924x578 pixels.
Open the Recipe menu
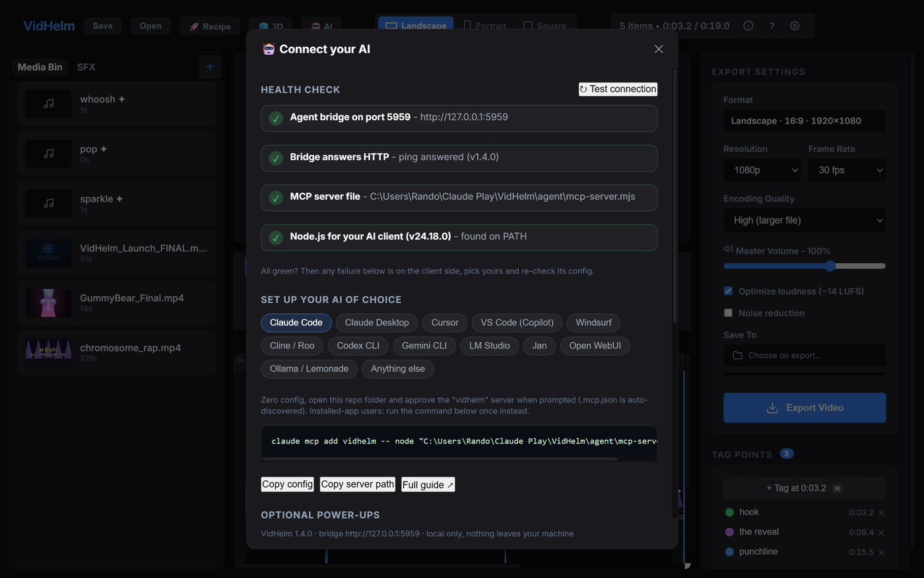[x=210, y=26]
